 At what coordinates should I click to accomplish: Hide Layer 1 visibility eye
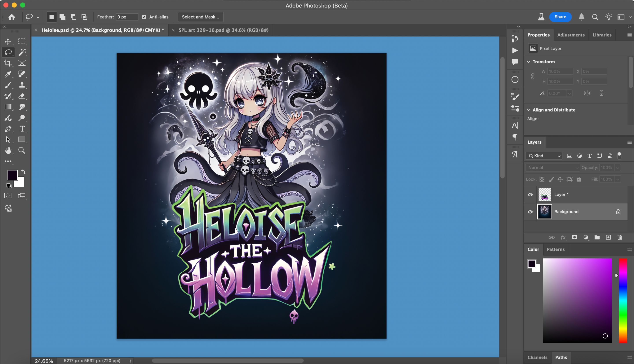click(x=530, y=194)
